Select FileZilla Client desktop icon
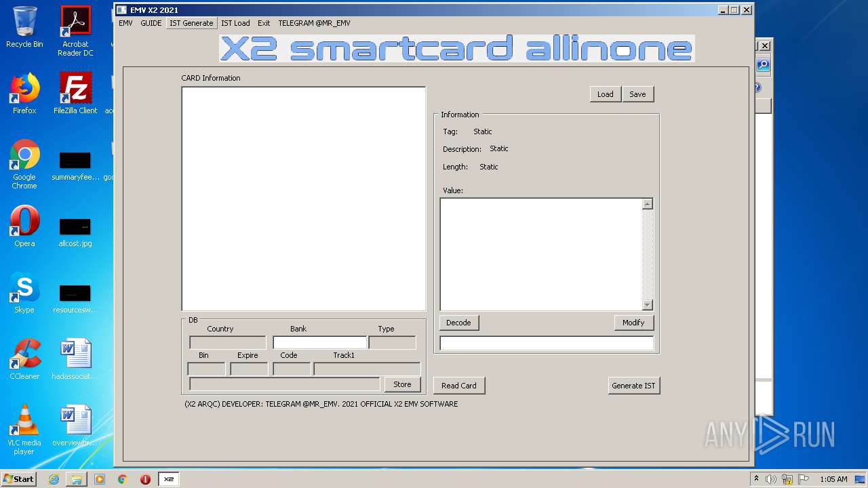This screenshot has height=488, width=868. click(x=75, y=94)
